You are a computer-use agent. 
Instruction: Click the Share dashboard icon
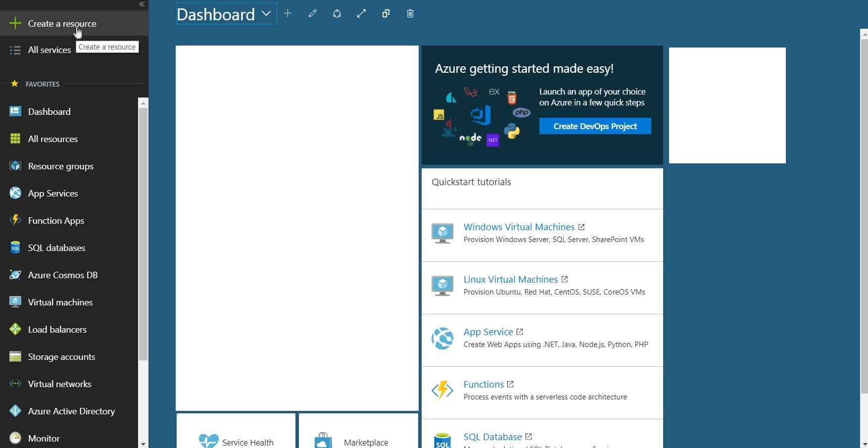coord(337,13)
